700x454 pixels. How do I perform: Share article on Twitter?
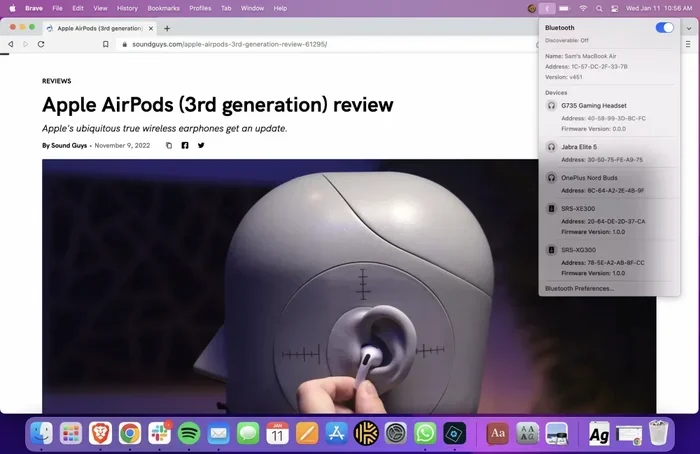coord(201,146)
